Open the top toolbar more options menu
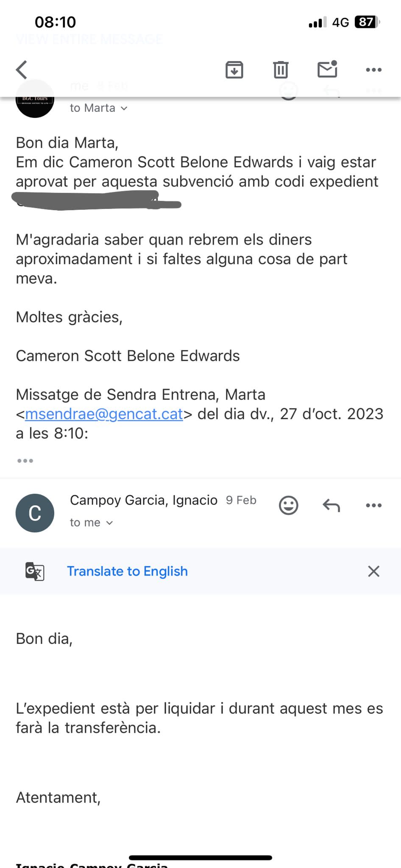The width and height of the screenshot is (401, 868). click(373, 70)
